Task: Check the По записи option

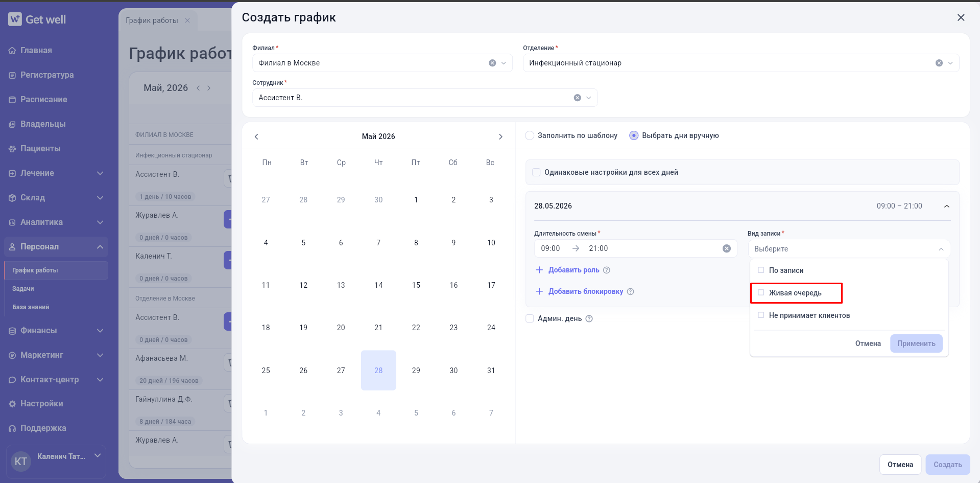Action: pos(761,270)
